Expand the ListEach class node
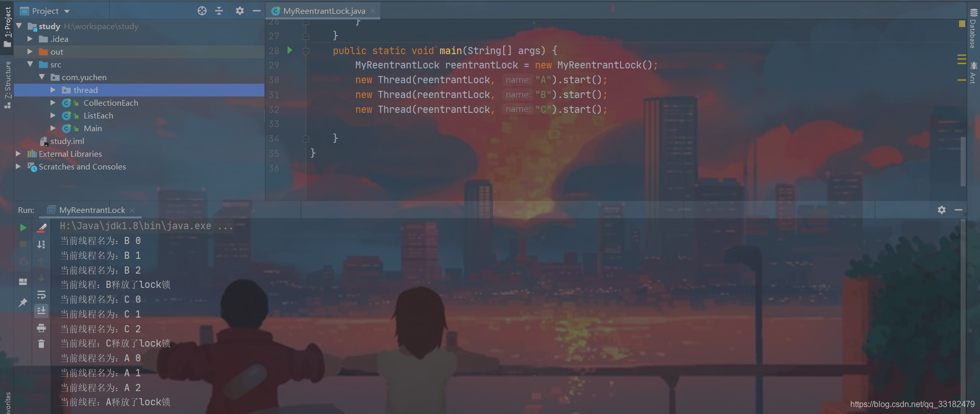 (x=53, y=115)
